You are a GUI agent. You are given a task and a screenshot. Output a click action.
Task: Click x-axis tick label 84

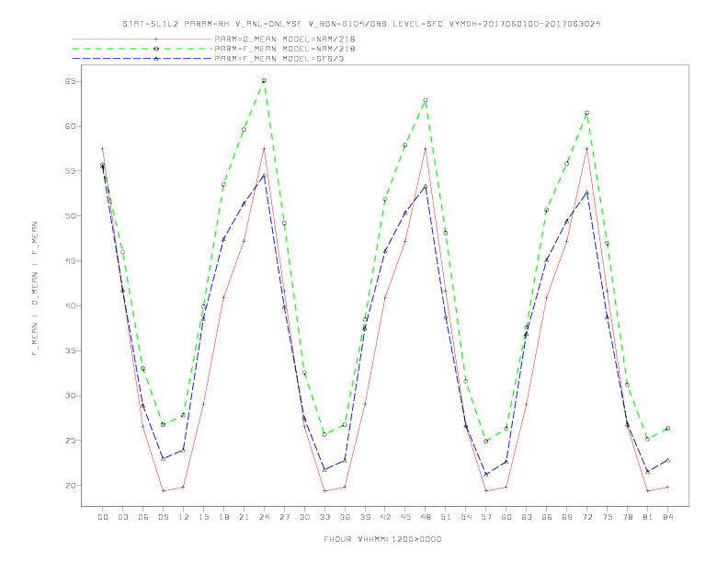[668, 517]
